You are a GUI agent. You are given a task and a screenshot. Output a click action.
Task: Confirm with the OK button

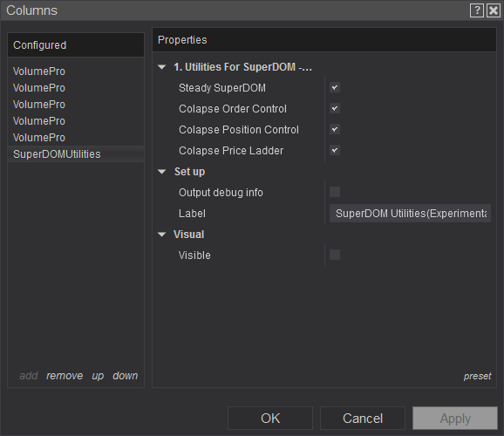coord(270,419)
